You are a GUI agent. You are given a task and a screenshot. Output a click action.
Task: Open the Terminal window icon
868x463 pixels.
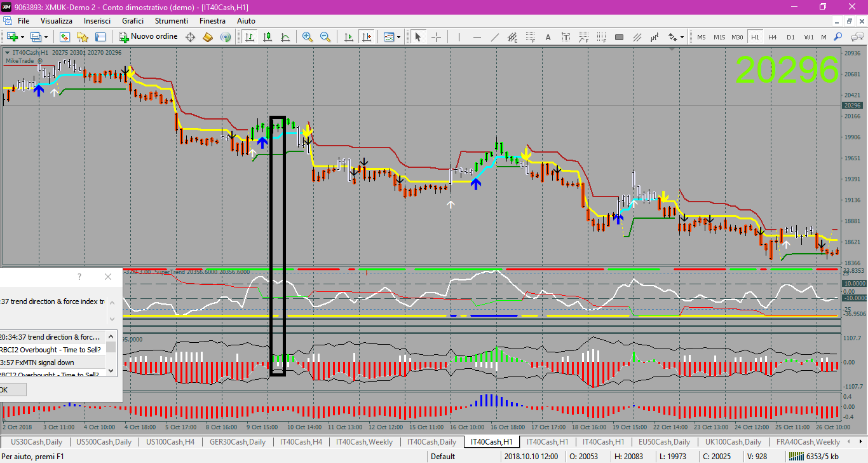[100, 37]
